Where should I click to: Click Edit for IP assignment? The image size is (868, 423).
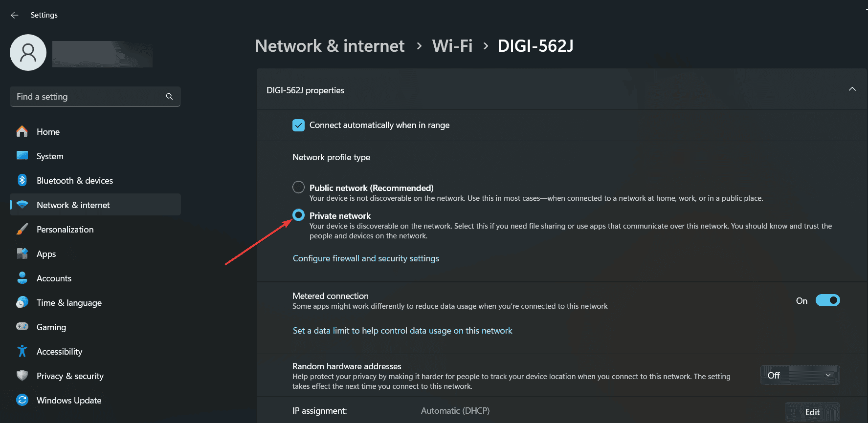(812, 412)
